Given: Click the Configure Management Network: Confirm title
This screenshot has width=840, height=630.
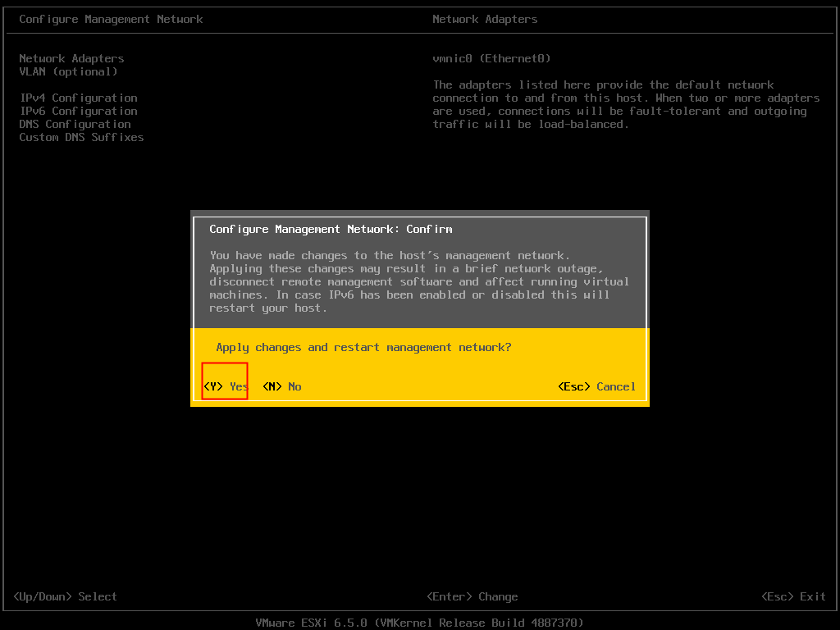Looking at the screenshot, I should tap(331, 229).
